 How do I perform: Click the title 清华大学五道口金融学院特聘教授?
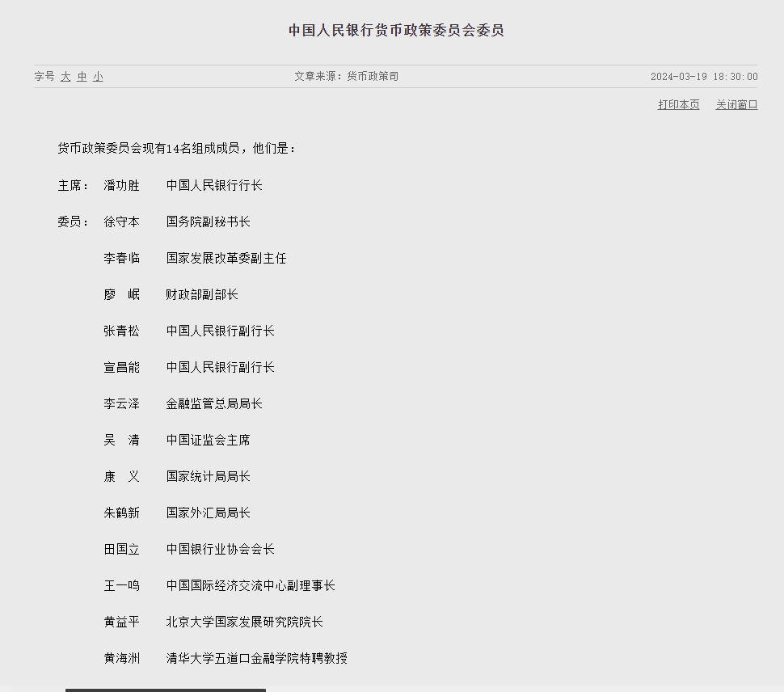coord(256,659)
